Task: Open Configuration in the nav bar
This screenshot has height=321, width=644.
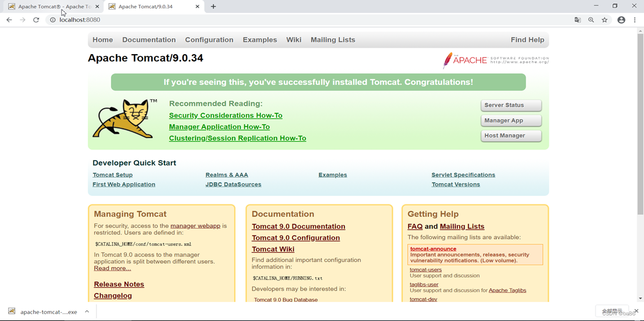Action: click(209, 40)
